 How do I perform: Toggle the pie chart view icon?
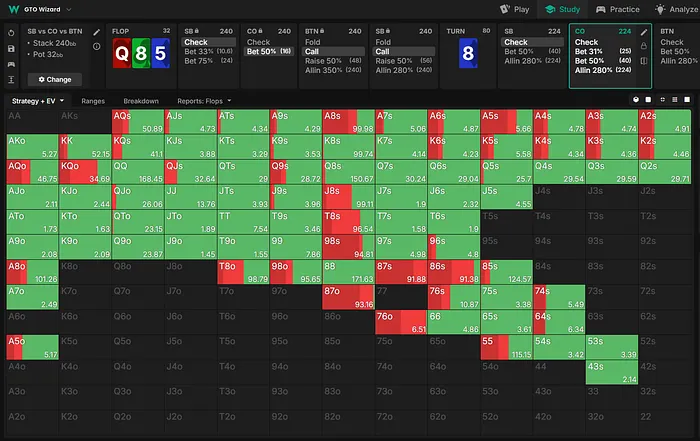(636, 101)
